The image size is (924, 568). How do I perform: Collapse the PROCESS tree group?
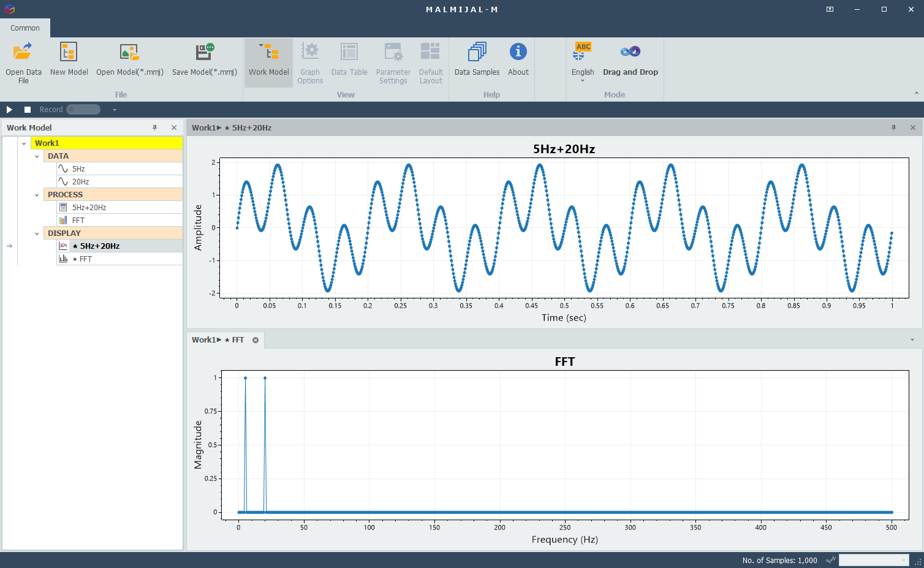tap(37, 195)
